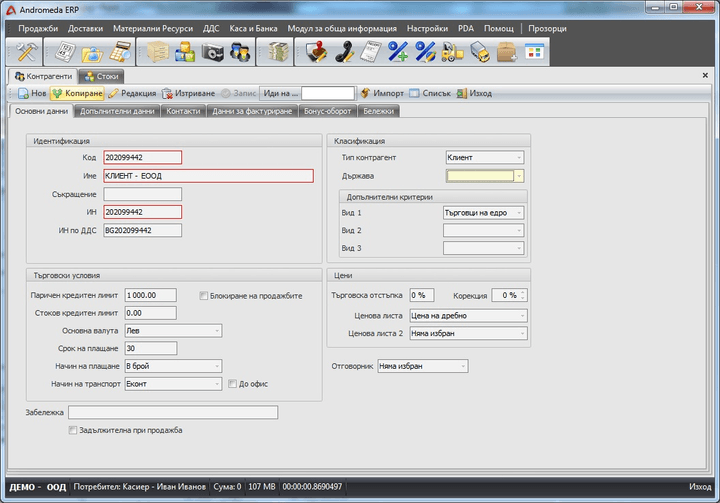Click the colored boxes with person icon
This screenshot has height=503, width=720.
(x=185, y=51)
